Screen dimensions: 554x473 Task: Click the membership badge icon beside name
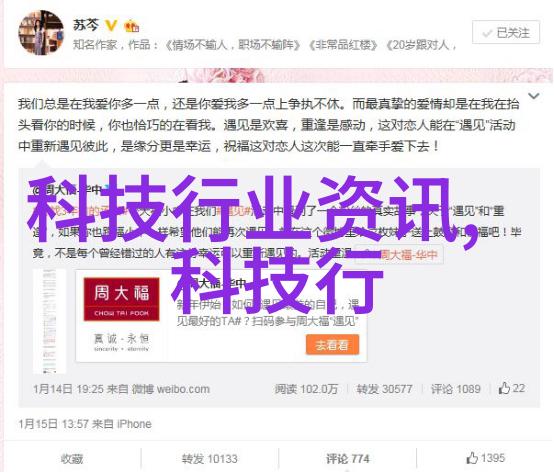tap(132, 26)
